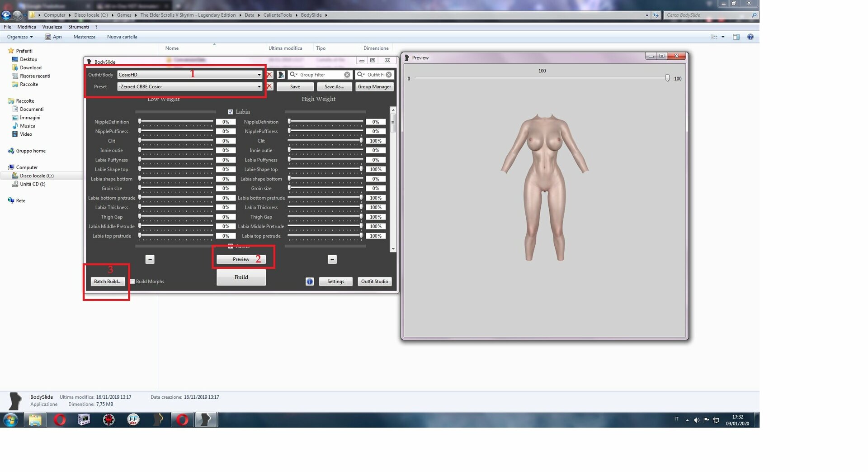Viewport: 868px width, 472px height.
Task: Sort files by Ultima modifica column
Action: coord(285,48)
